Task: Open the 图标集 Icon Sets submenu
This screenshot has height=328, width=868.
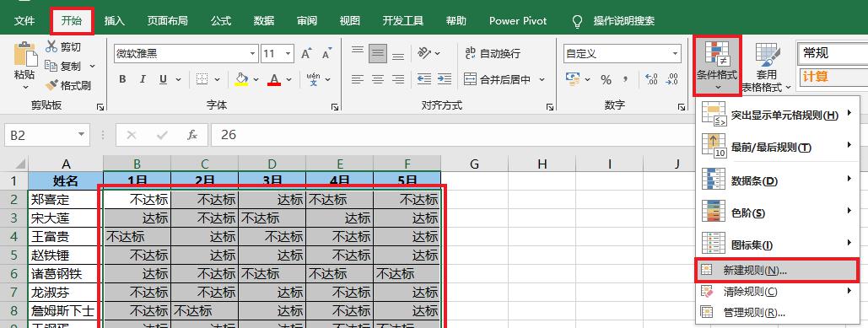Action: [777, 244]
